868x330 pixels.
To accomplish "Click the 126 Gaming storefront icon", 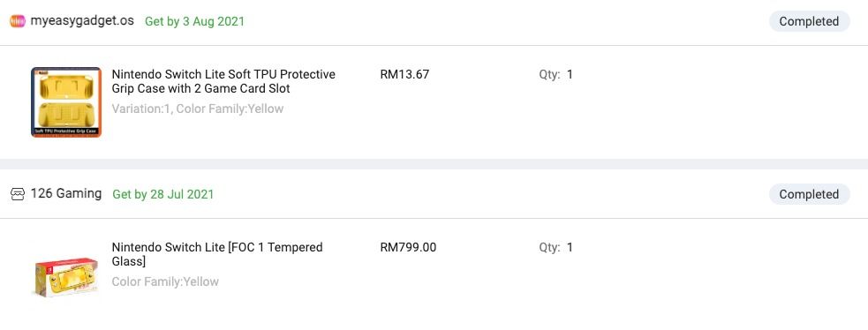I will coord(18,194).
